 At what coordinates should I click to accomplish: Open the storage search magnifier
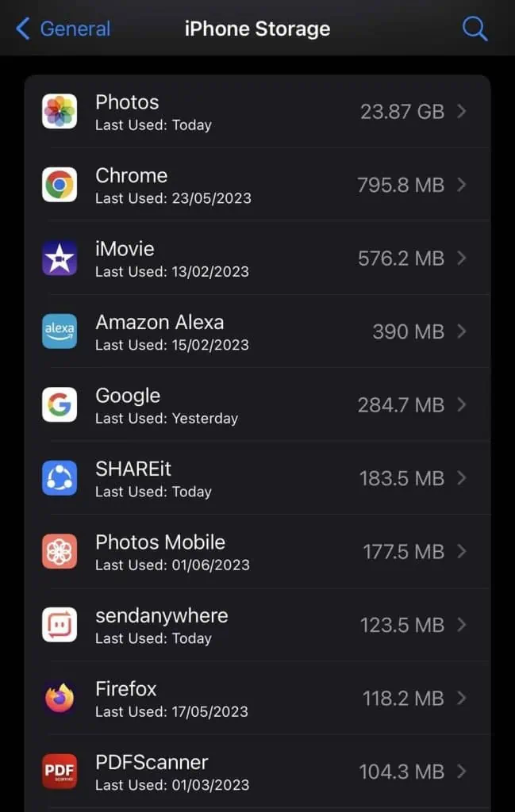475,28
